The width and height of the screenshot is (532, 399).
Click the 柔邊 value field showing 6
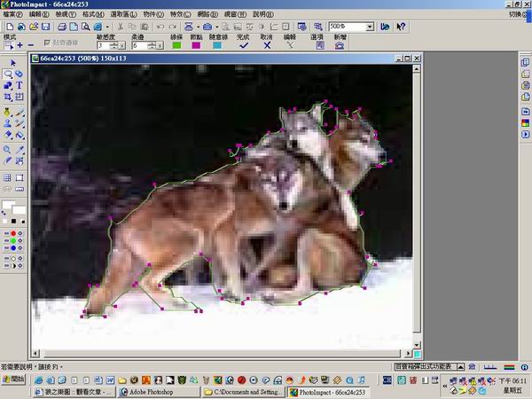(139, 45)
